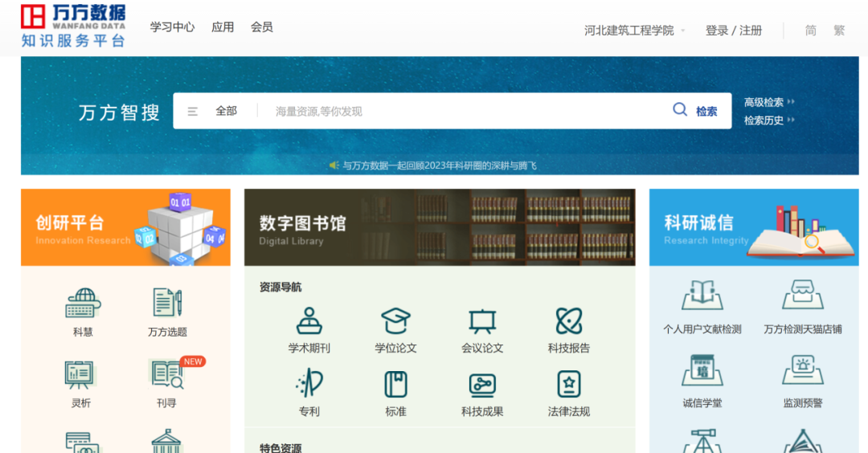Screen dimensions: 868x453
Task: Click the 法律法规 icon
Action: tap(568, 385)
